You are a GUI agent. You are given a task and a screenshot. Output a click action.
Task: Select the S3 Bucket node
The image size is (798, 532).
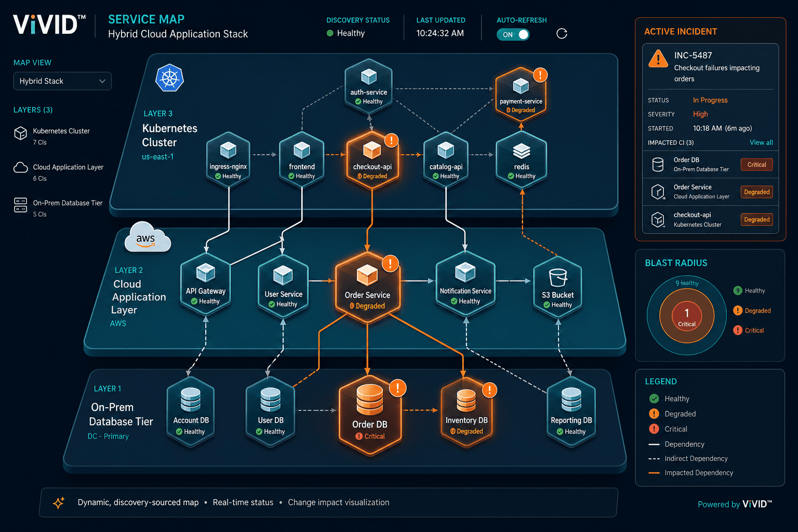[x=558, y=286]
